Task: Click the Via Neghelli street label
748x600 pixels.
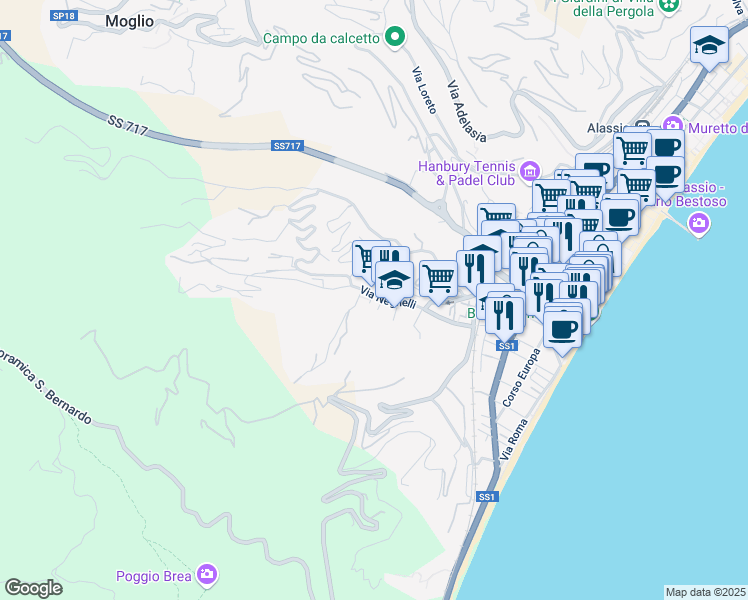Action: [388, 297]
